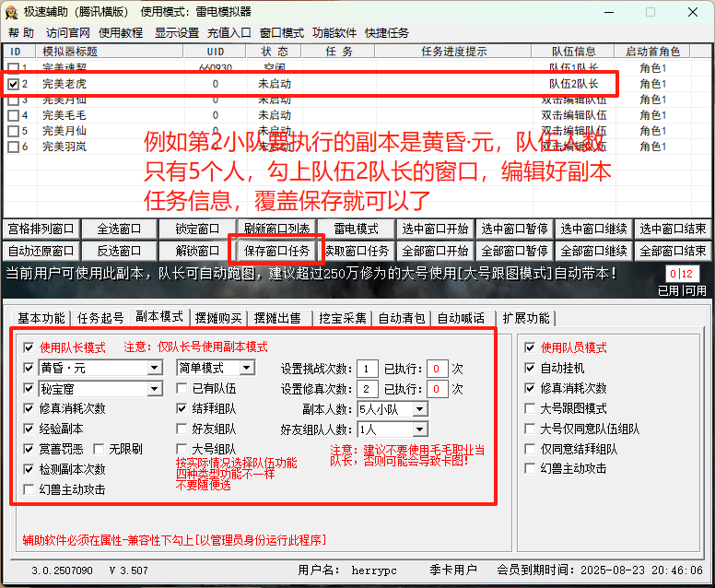The height and width of the screenshot is (588, 715).
Task: Expand the 黄昏·元 dungeon dropdown
Action: click(155, 368)
